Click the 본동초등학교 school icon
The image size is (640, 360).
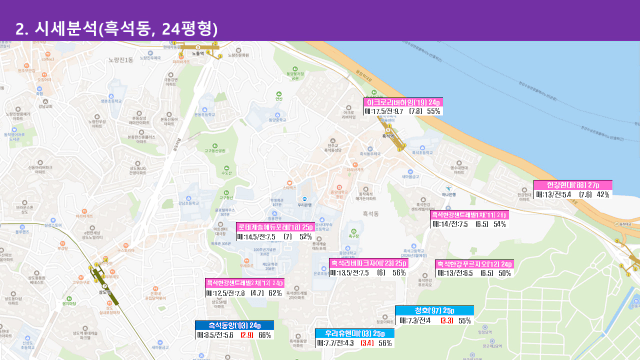[x=205, y=110]
